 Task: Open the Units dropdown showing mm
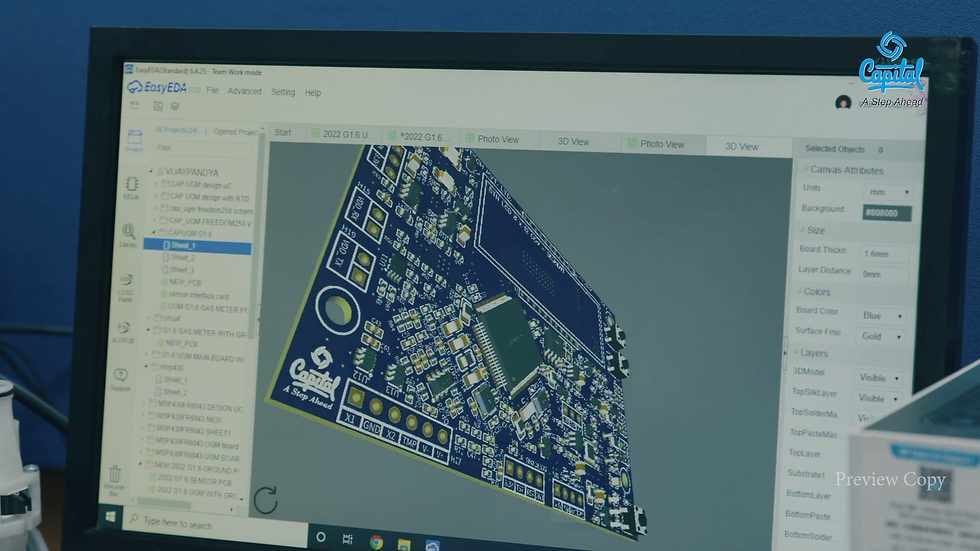click(888, 192)
